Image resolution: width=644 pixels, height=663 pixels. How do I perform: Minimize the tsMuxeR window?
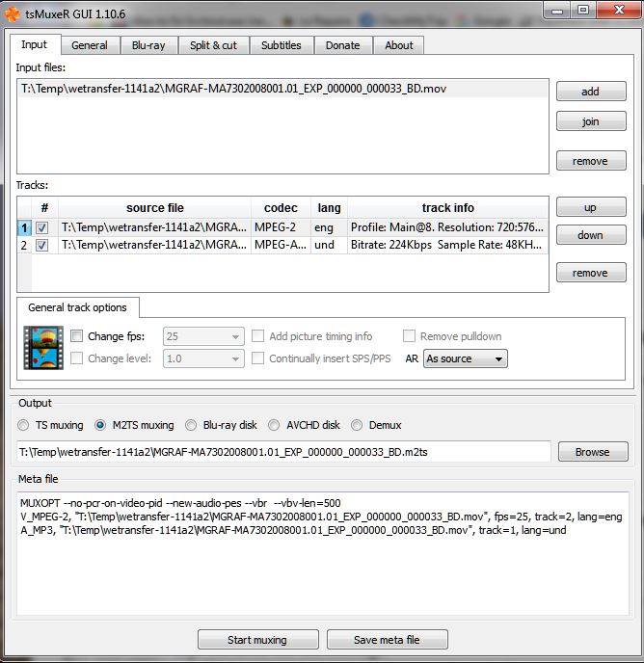557,11
